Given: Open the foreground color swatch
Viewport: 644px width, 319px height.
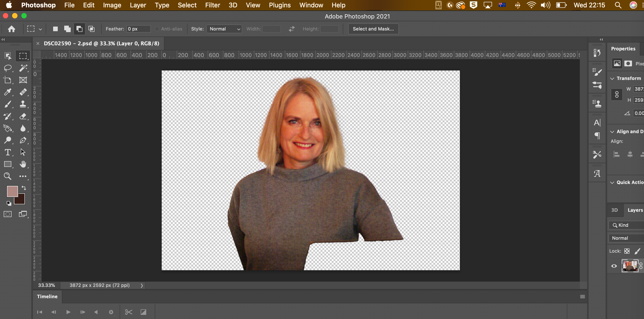Looking at the screenshot, I should [x=12, y=191].
